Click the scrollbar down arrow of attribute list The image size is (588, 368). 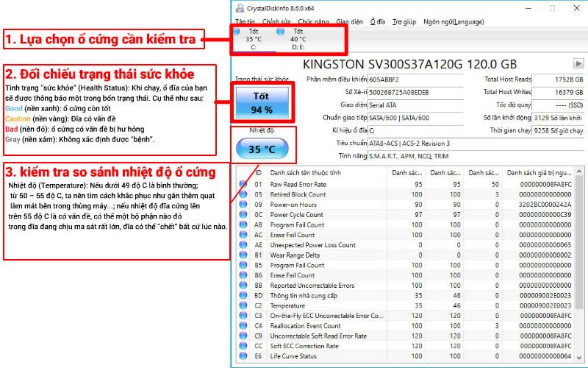[x=580, y=357]
